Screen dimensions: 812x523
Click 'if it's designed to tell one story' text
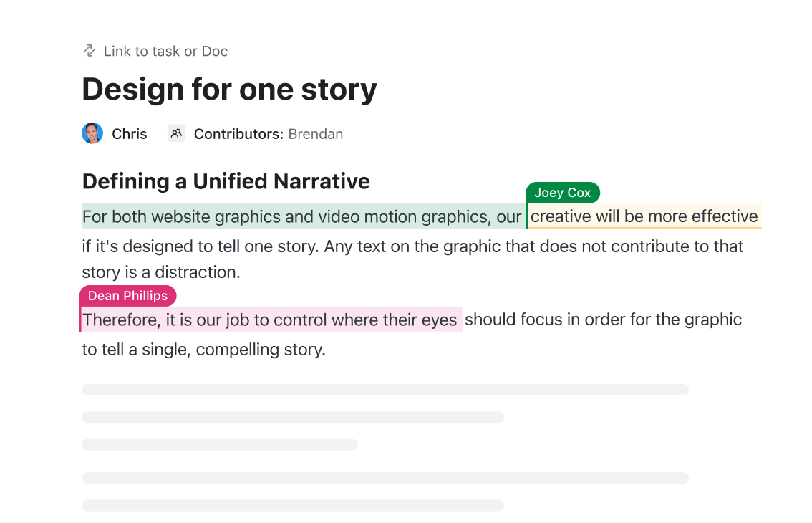[200, 246]
